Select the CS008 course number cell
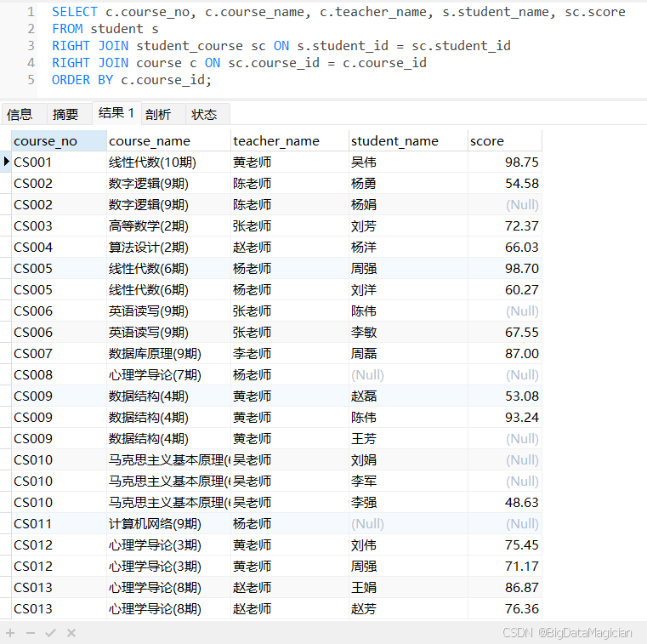647x644 pixels. 59,375
